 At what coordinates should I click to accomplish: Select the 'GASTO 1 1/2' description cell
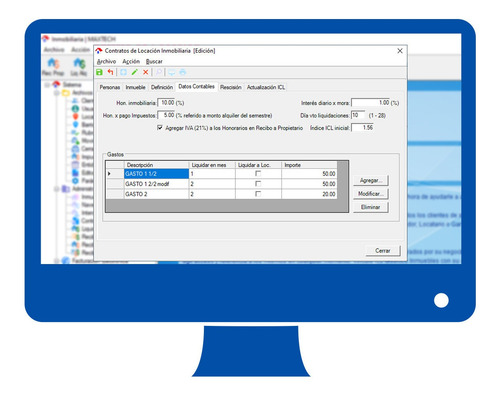156,174
